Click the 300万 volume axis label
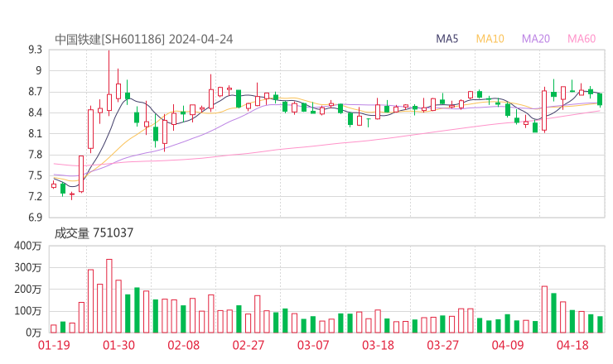The image size is (613, 364). coord(28,267)
